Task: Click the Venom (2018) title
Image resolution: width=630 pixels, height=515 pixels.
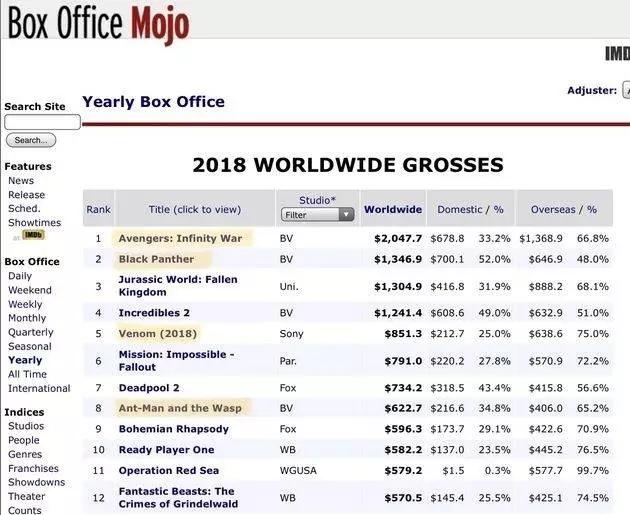Action: point(157,333)
